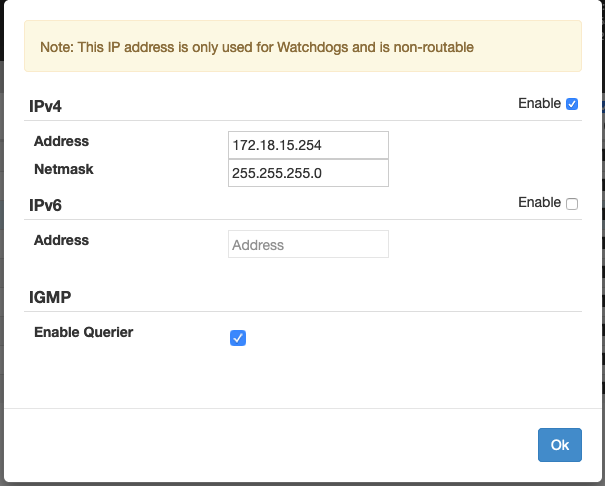Tick the IPv6 Enable checkbox
605x486 pixels.
pyautogui.click(x=572, y=204)
